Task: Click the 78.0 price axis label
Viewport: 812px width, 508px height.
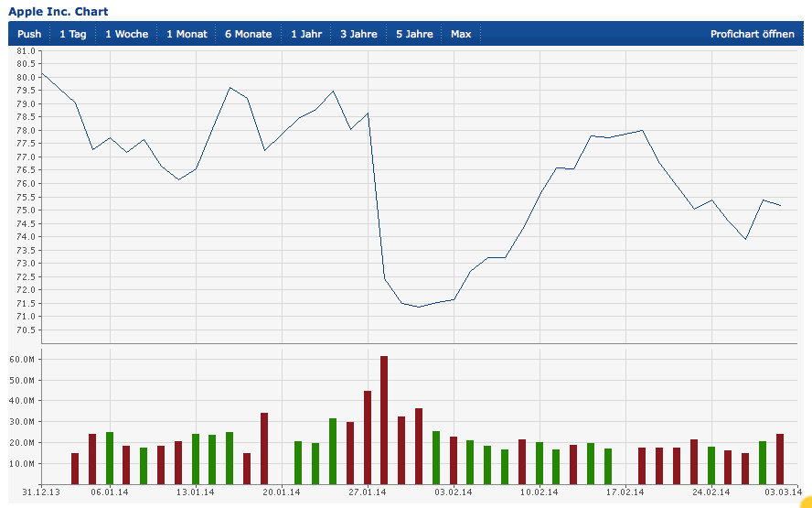Action: click(x=26, y=131)
